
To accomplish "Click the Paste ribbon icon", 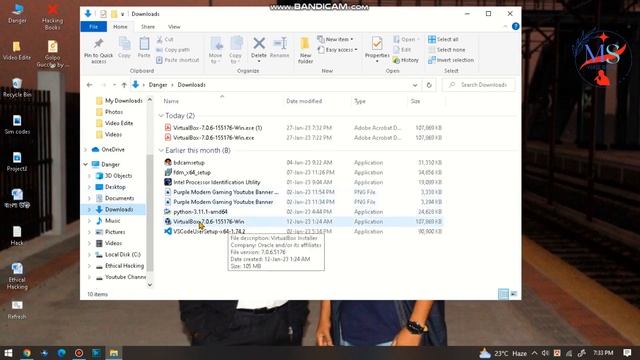I will (x=144, y=47).
